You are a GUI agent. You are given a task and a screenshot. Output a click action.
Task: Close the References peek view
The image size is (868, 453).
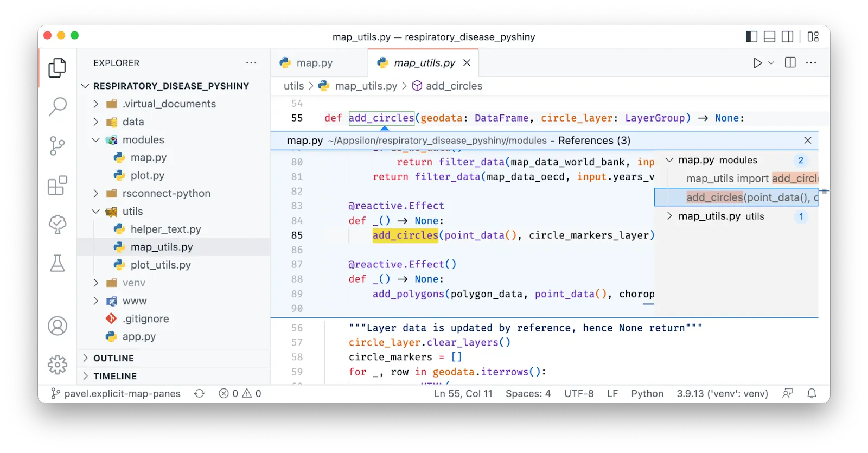tap(807, 141)
